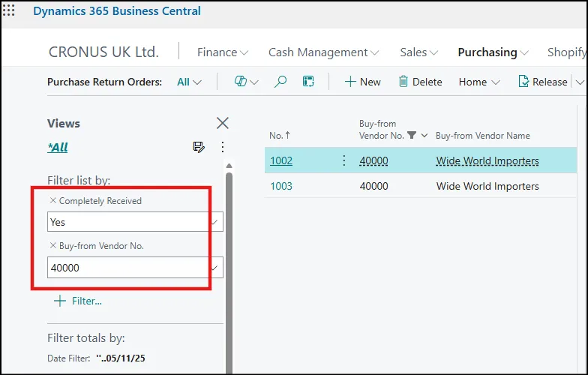Click vendor number 40000 in row 1003
The width and height of the screenshot is (588, 375).
click(373, 186)
